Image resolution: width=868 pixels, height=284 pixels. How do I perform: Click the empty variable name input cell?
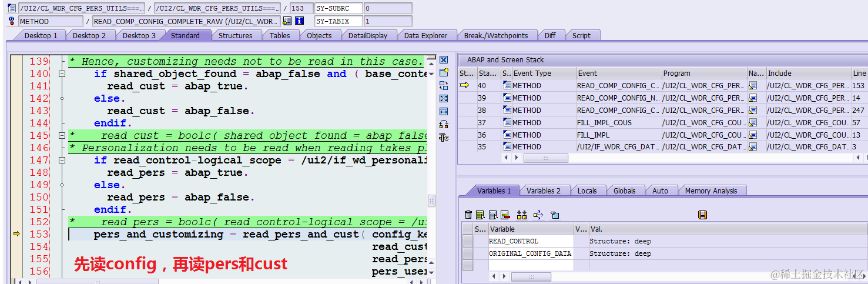click(x=531, y=265)
